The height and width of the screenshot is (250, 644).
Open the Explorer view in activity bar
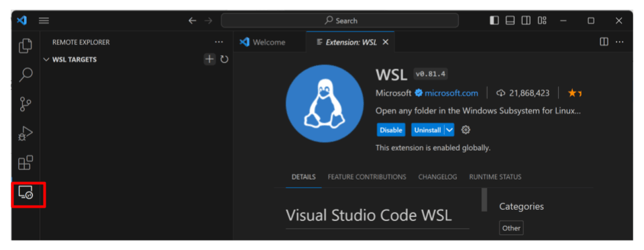25,45
